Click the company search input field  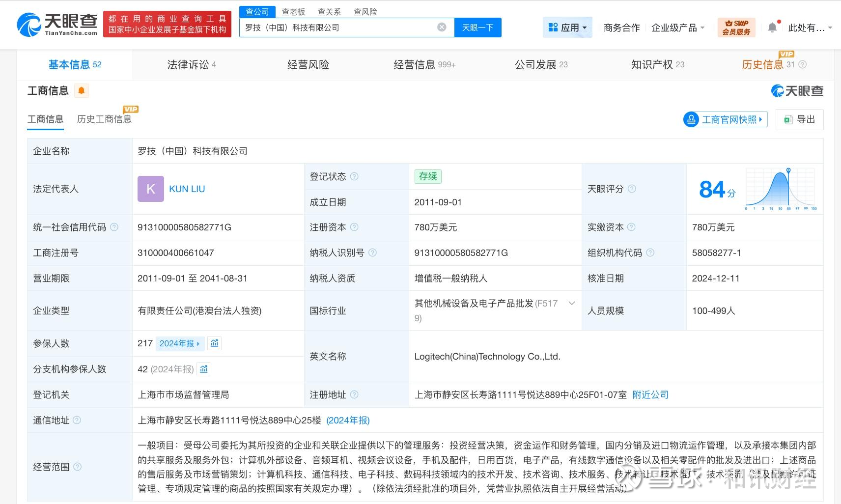point(338,28)
